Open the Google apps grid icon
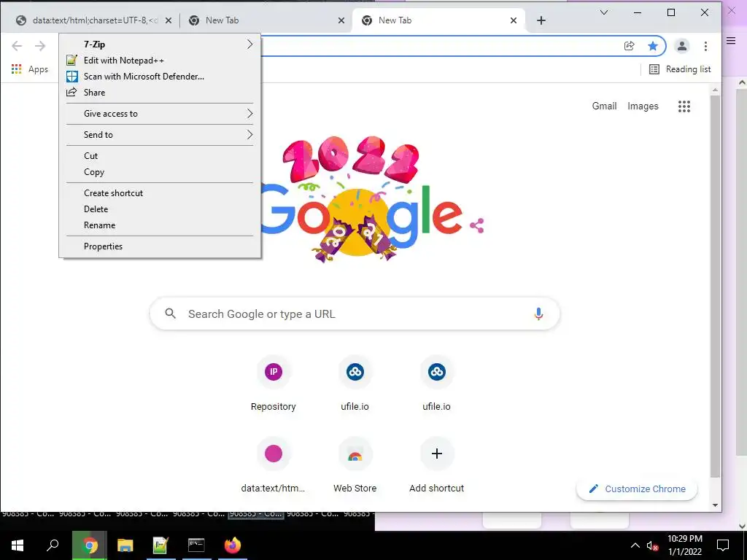Image resolution: width=747 pixels, height=560 pixels. click(x=684, y=106)
